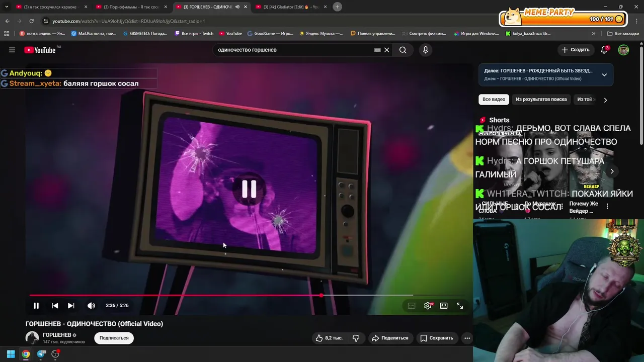Open Chrome from the taskbar
The image size is (644, 362).
26,354
